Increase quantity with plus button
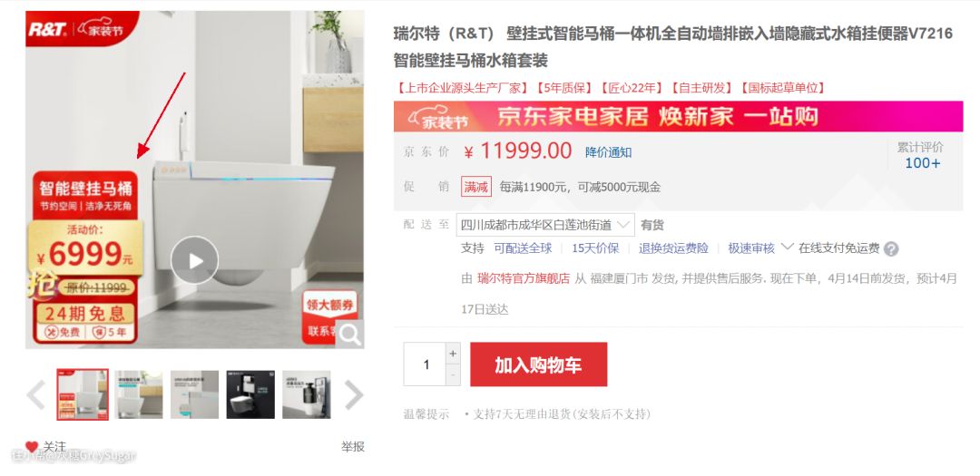Image resolution: width=980 pixels, height=476 pixels. 453,353
